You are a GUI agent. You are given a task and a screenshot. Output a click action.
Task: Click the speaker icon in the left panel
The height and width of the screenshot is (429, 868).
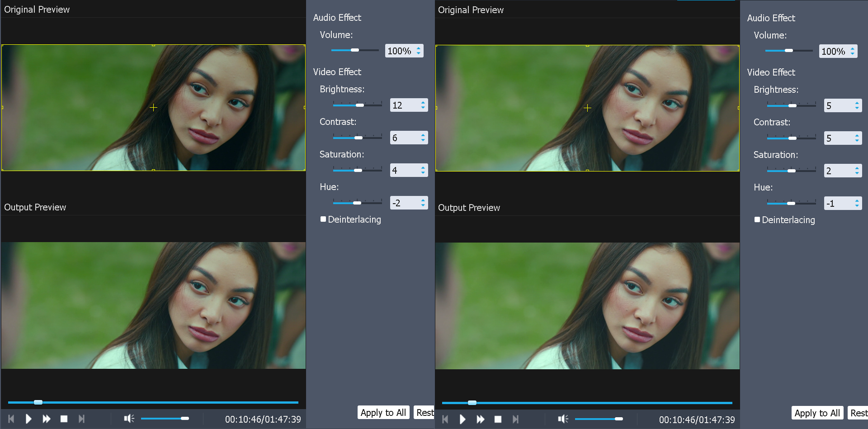(x=129, y=419)
